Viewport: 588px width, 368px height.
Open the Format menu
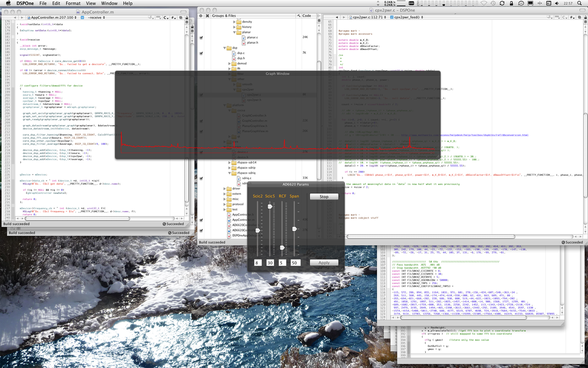coord(73,3)
